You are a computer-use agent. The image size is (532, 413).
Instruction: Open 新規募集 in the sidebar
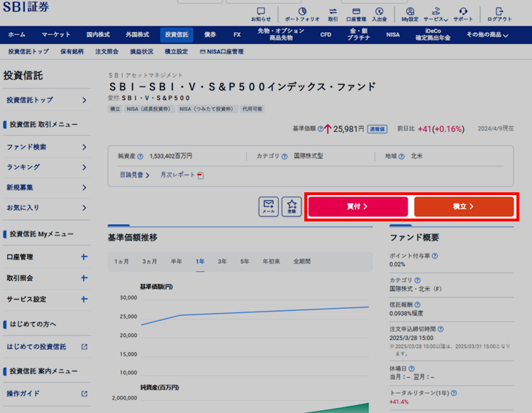pos(47,187)
